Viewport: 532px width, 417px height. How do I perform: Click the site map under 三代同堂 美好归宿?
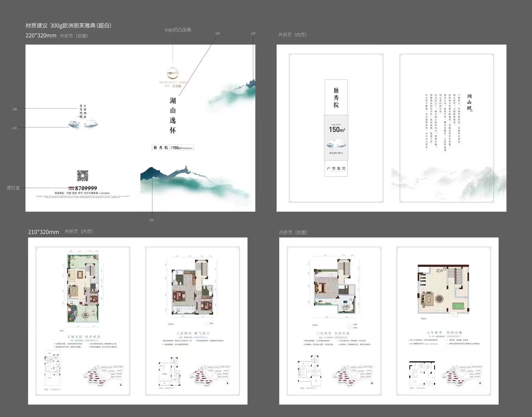pyautogui.click(x=352, y=376)
